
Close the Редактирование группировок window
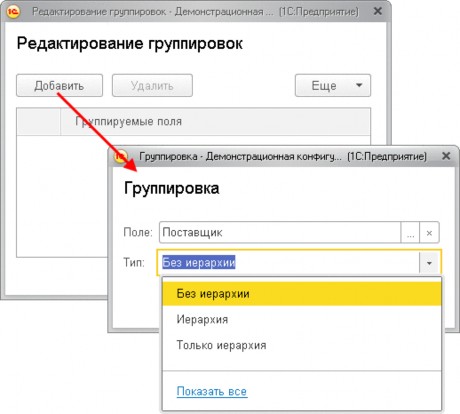378,11
